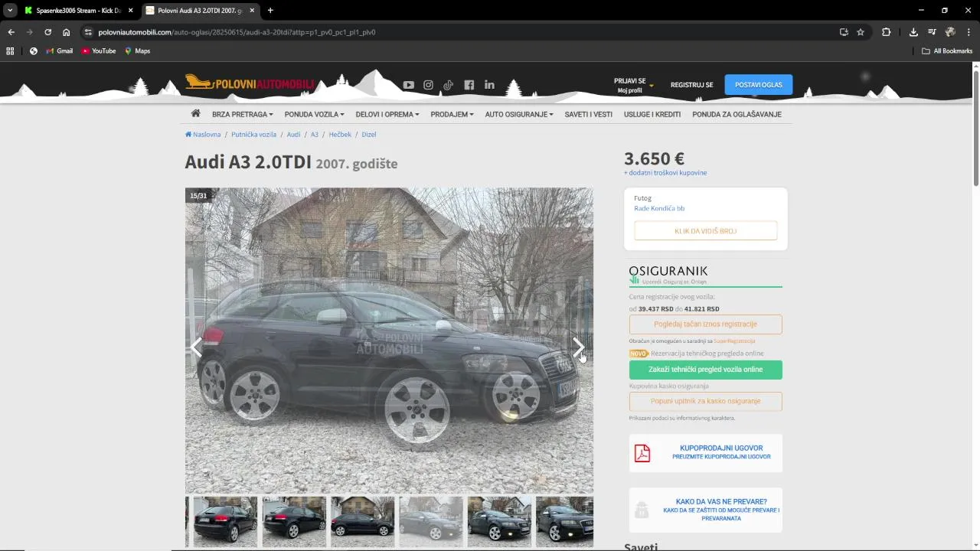This screenshot has height=551, width=980.
Task: Reload the page with browser refresh icon
Action: (47, 32)
